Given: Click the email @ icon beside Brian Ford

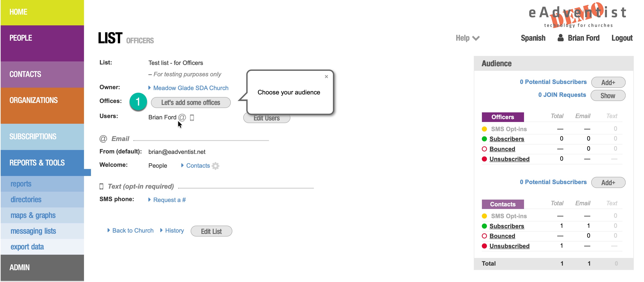Looking at the screenshot, I should pyautogui.click(x=182, y=117).
